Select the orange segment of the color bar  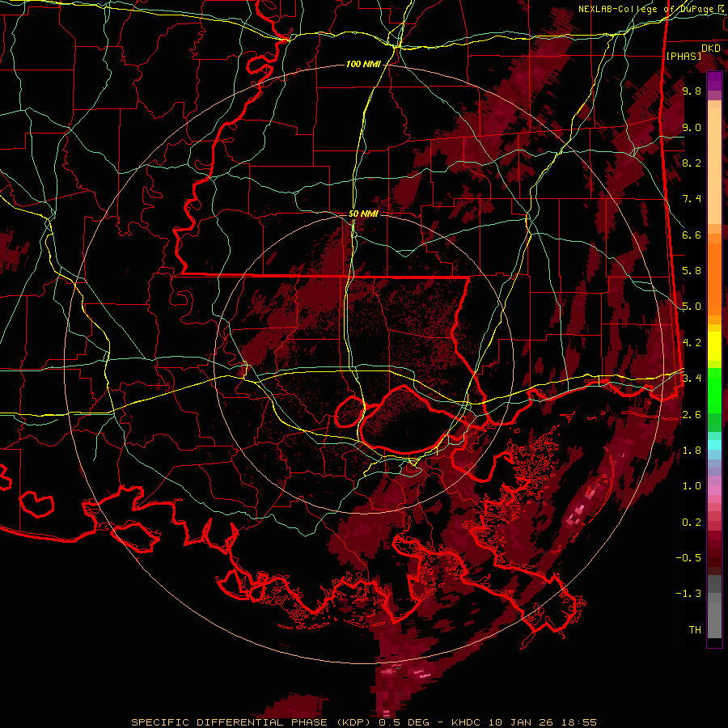[x=714, y=278]
